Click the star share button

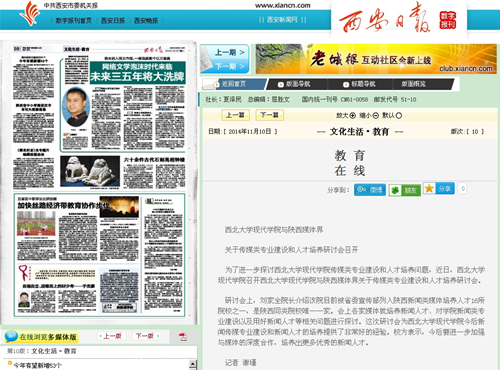[439, 189]
